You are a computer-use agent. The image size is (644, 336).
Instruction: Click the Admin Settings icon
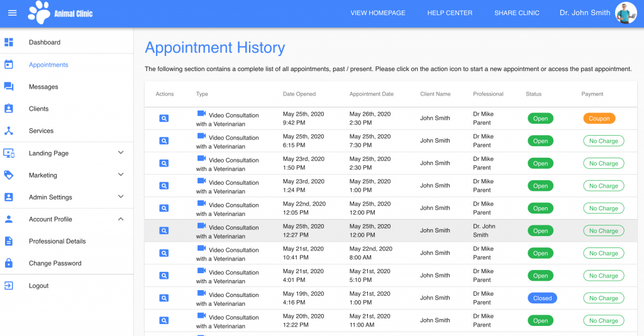(9, 197)
